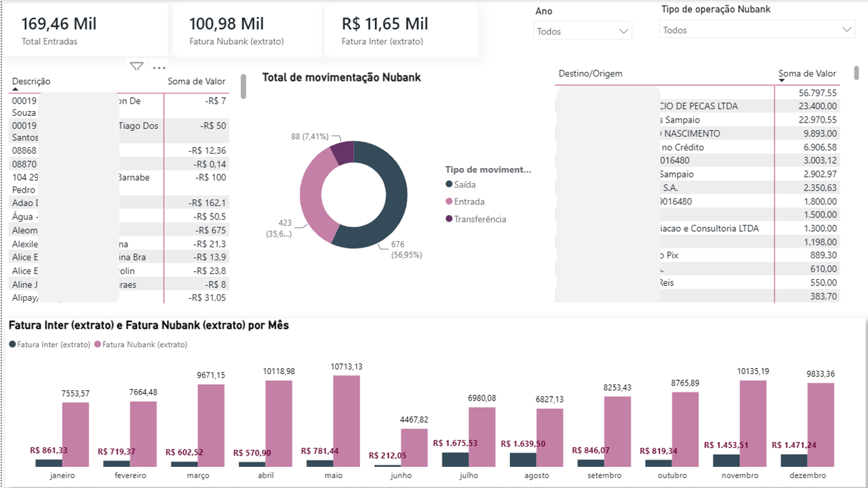Select the maio Fatura Nubank bar
Viewport: 868px width, 488px height.
pos(347,421)
